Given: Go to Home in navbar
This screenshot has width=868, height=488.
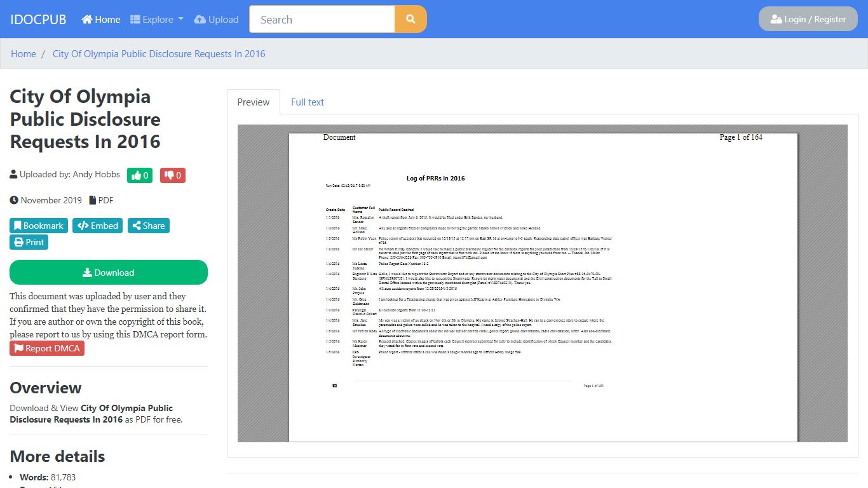Looking at the screenshot, I should click(101, 20).
